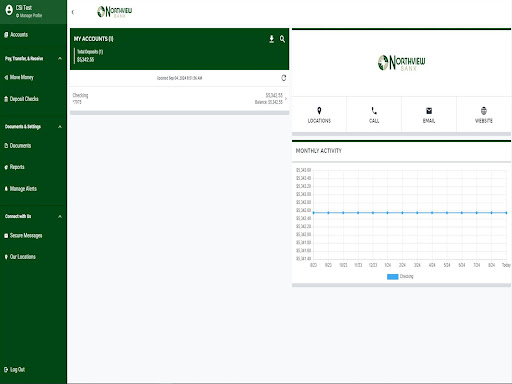The height and width of the screenshot is (384, 512).
Task: Collapse the Connect with Us section
Action: coord(60,217)
